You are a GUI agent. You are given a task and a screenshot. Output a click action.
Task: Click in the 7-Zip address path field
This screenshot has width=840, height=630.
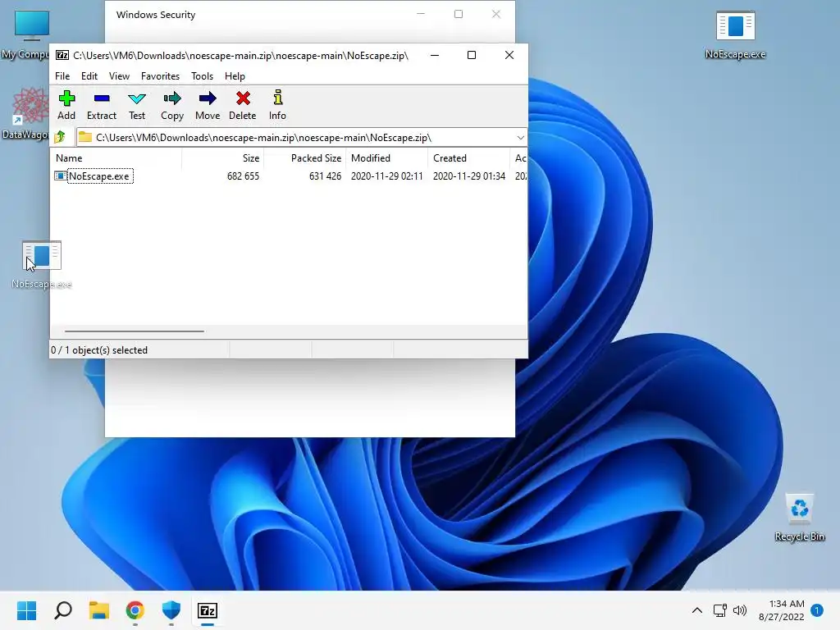tap(294, 138)
